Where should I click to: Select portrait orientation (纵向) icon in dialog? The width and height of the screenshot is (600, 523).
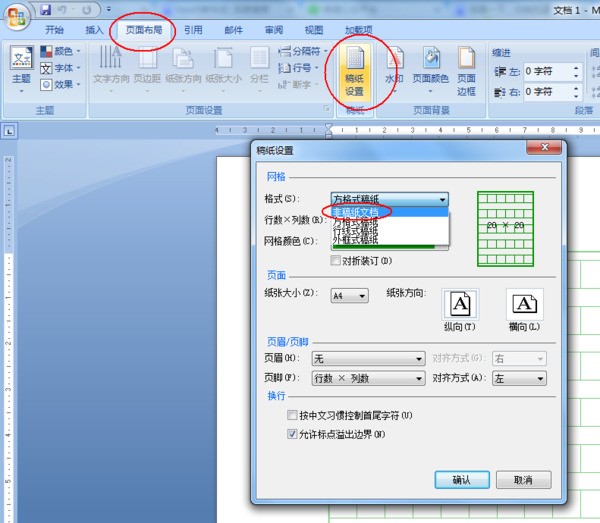tap(460, 304)
